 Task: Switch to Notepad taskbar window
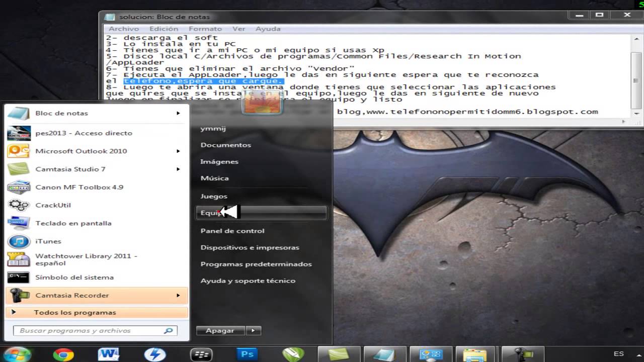tap(385, 354)
